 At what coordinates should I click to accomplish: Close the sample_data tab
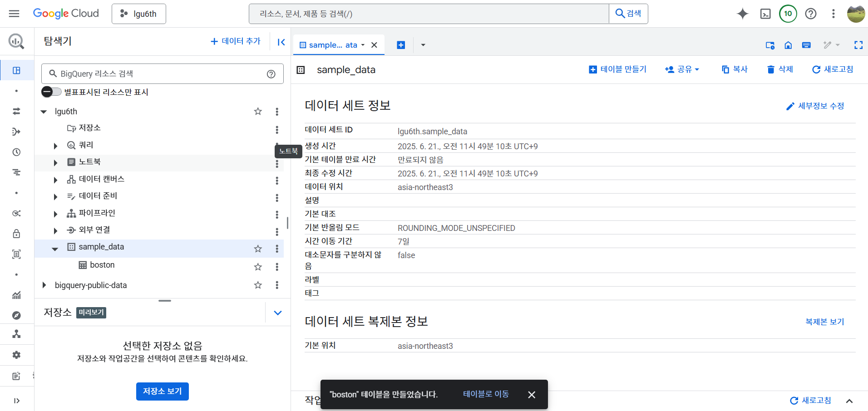point(374,45)
